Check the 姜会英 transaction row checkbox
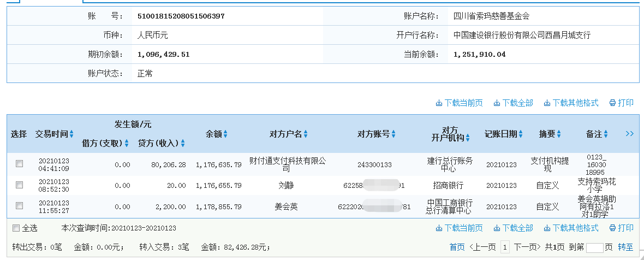 pos(20,206)
